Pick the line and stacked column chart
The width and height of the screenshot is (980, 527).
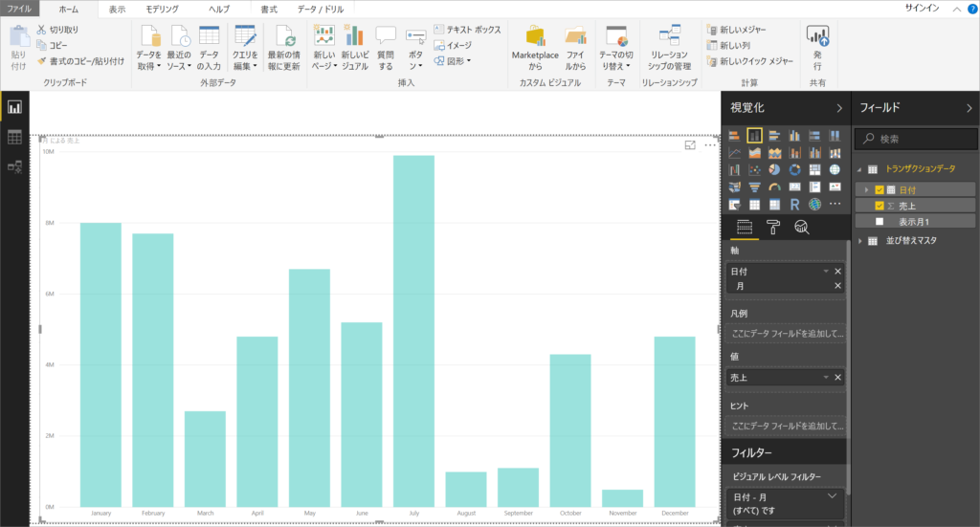(794, 153)
